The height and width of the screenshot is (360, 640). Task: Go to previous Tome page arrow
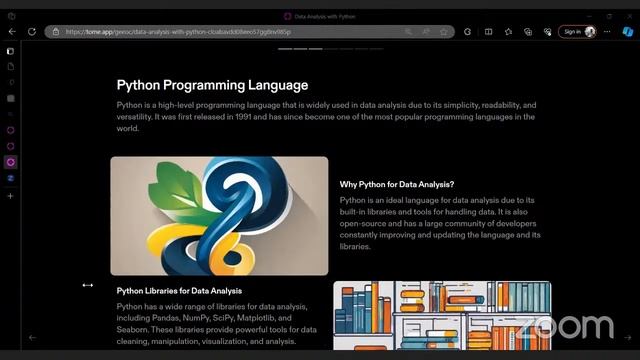coord(32,338)
